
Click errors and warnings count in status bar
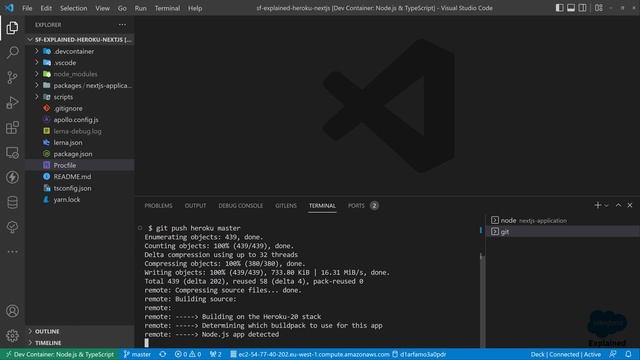click(x=188, y=354)
